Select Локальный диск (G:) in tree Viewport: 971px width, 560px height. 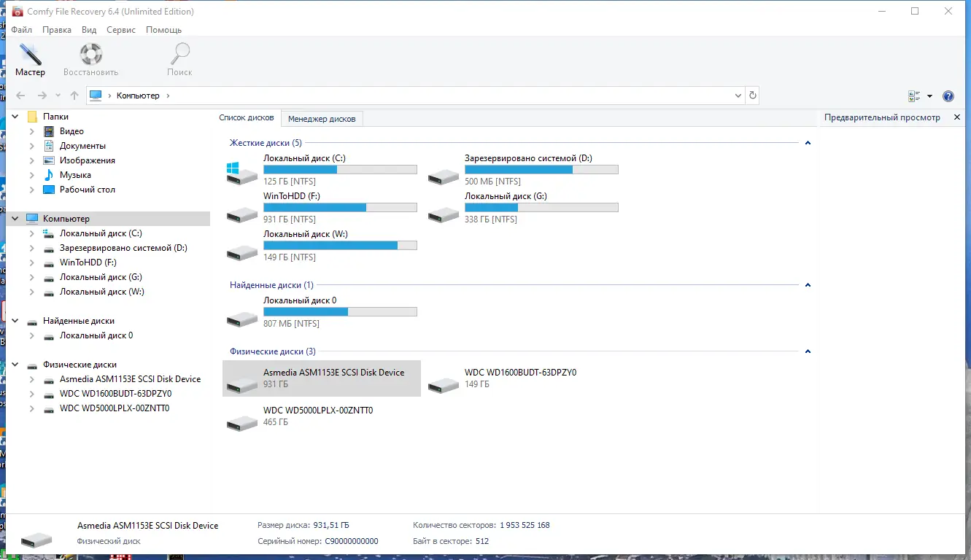(101, 277)
